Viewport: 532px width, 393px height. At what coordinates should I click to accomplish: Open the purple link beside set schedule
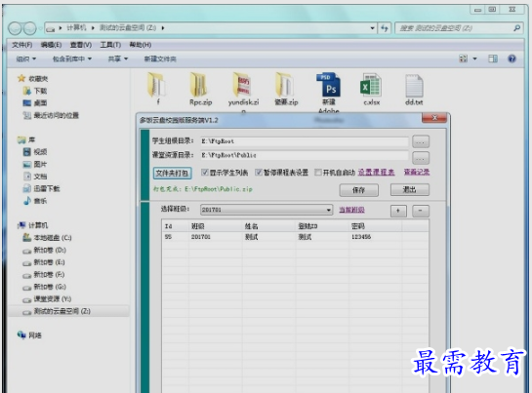pos(417,173)
